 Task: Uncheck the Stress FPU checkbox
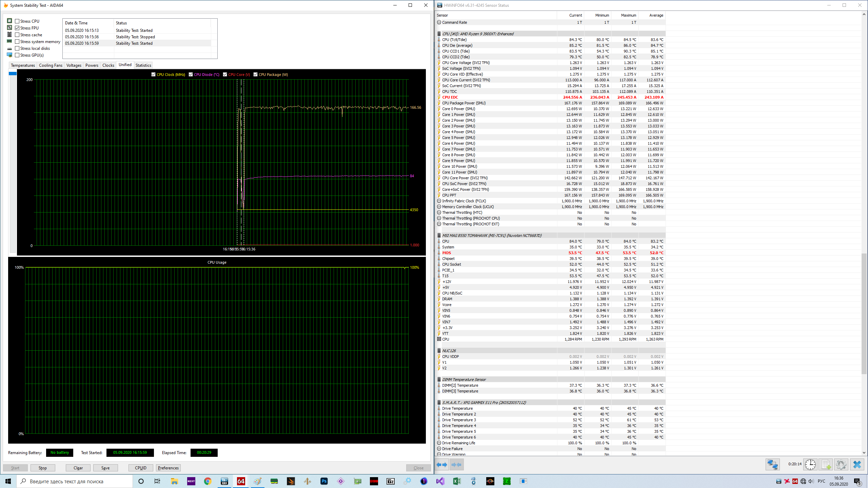(17, 28)
